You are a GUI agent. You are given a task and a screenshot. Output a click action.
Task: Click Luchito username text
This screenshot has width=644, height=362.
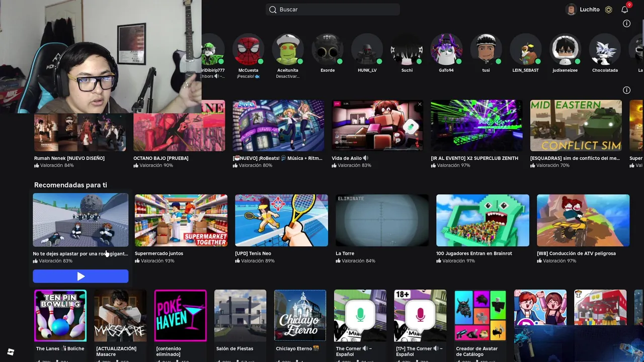tap(590, 10)
